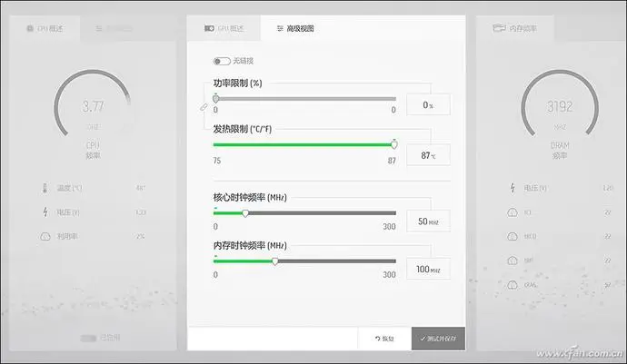Click the 75 minimum label under 发热限制
Image resolution: width=627 pixels, height=364 pixels.
click(x=217, y=161)
